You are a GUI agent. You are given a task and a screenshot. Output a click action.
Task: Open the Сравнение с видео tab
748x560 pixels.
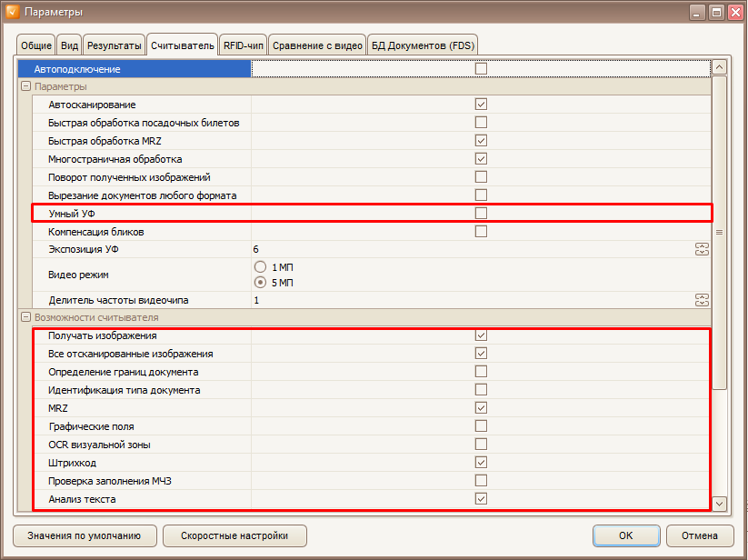[x=317, y=45]
